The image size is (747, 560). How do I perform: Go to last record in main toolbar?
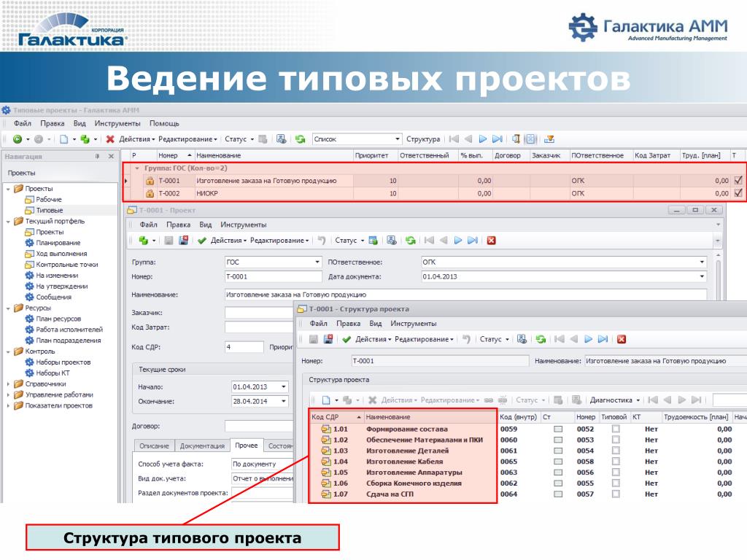[x=497, y=139]
